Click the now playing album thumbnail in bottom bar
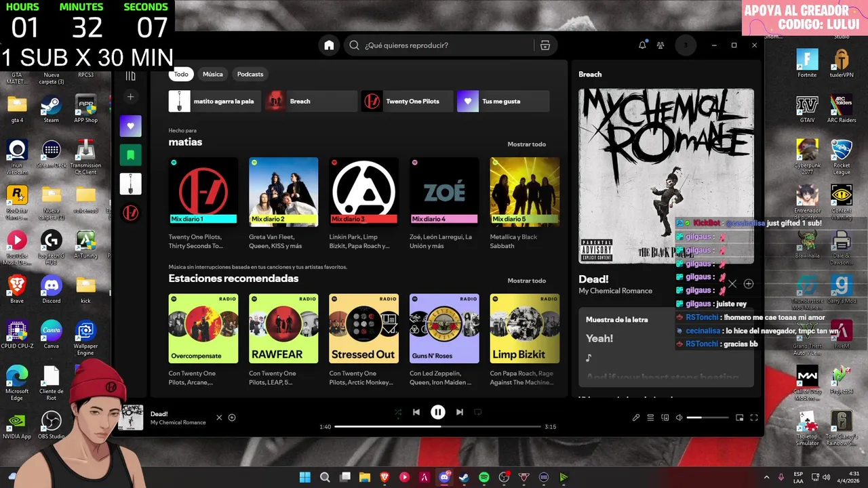Viewport: 868px width, 488px height. pyautogui.click(x=131, y=418)
